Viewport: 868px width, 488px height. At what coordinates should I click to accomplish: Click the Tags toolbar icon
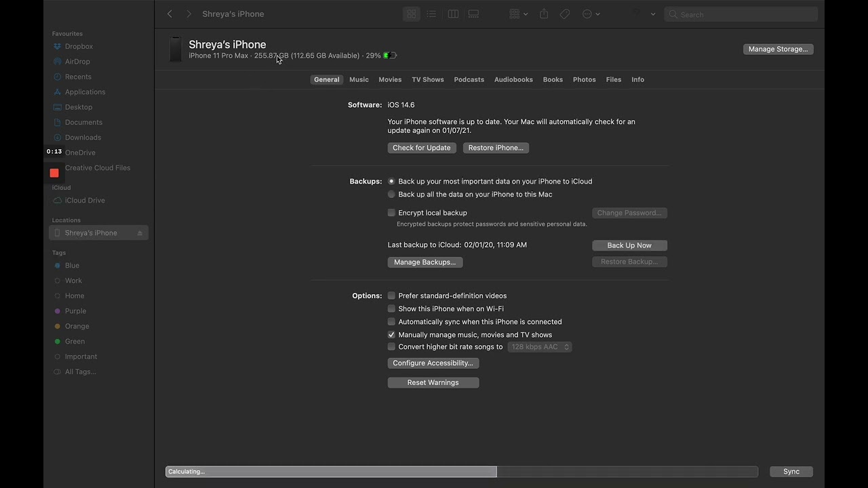point(565,14)
